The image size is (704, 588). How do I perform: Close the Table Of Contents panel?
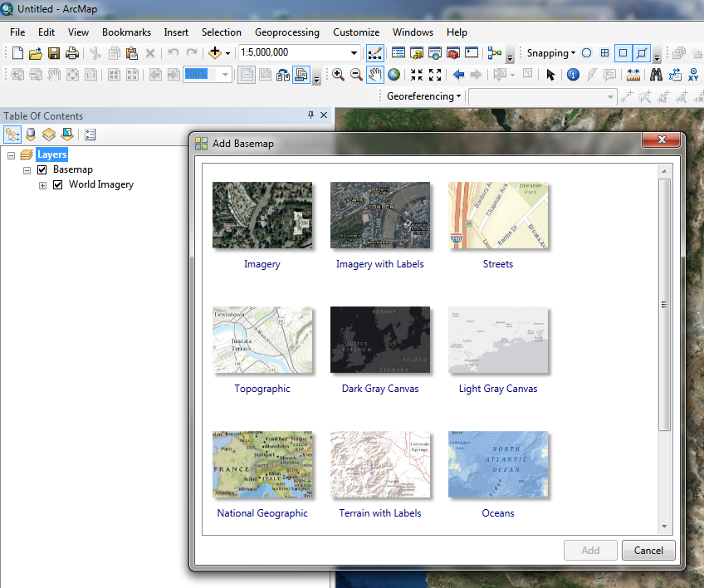coord(324,115)
